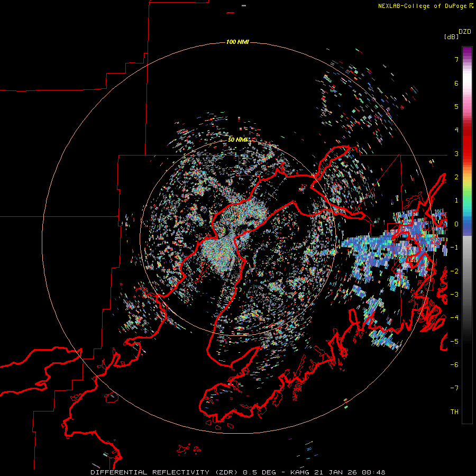
Task: Click the legend value -1
Action: (x=454, y=248)
